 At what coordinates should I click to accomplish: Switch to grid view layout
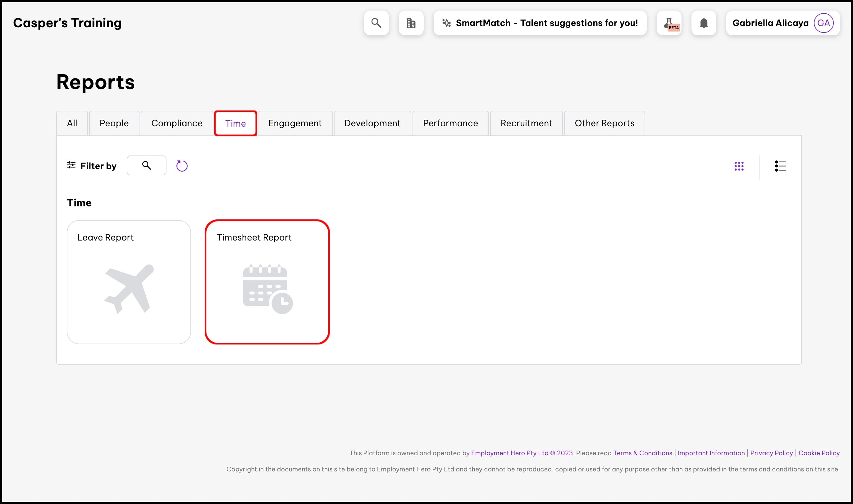(x=739, y=166)
